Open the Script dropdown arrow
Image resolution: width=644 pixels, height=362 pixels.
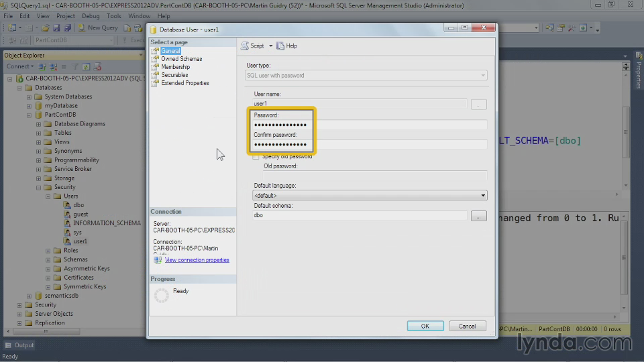click(270, 46)
